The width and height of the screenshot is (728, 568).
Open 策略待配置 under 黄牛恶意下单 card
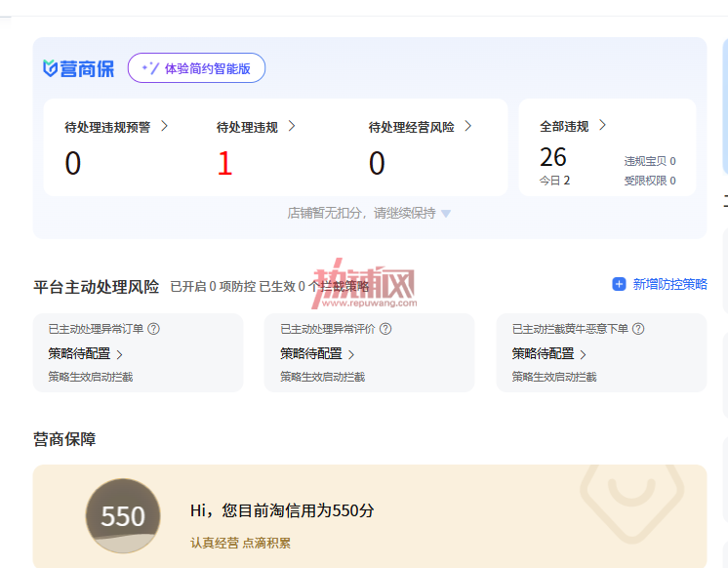548,354
